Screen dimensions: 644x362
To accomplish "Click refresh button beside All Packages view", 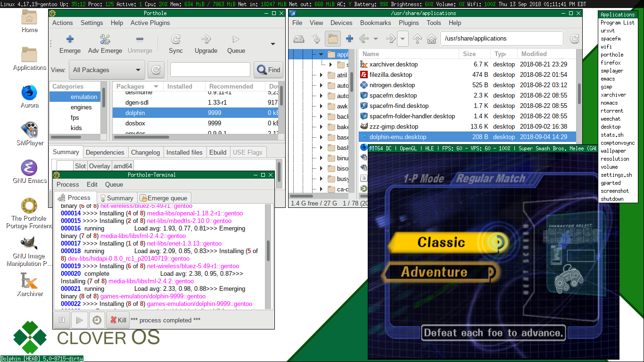I will [x=156, y=70].
